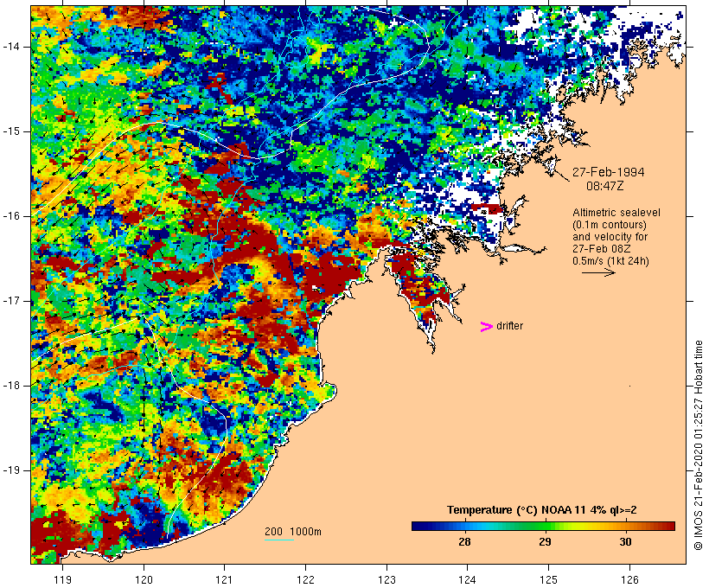Viewport: 709px width, 588px height.
Task: Click the latitude axis label -18
Action: click(x=11, y=386)
